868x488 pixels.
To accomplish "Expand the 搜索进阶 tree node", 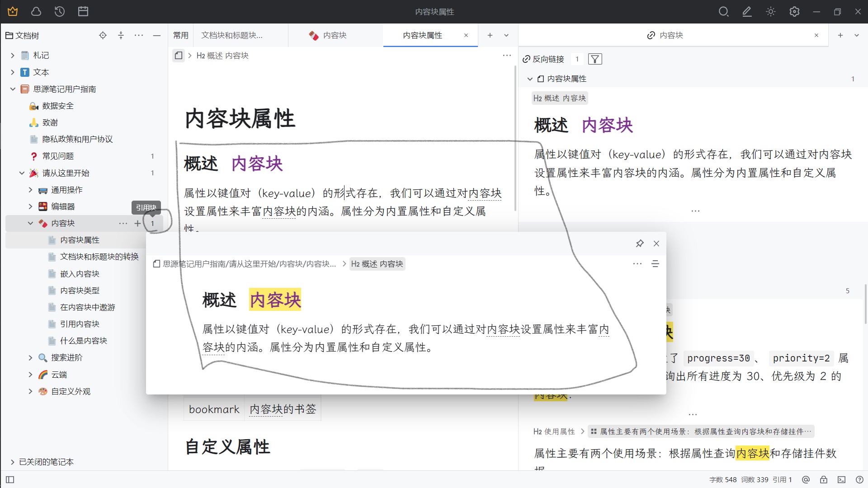I will pyautogui.click(x=30, y=358).
